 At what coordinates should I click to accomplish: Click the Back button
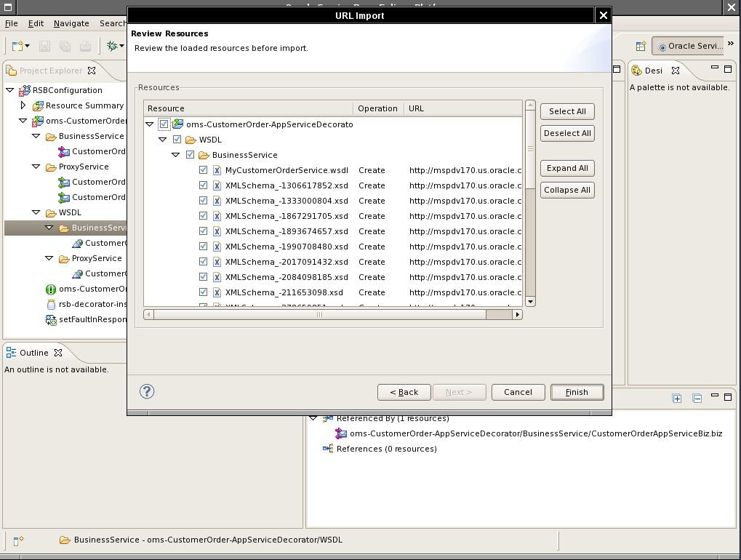[x=404, y=392]
